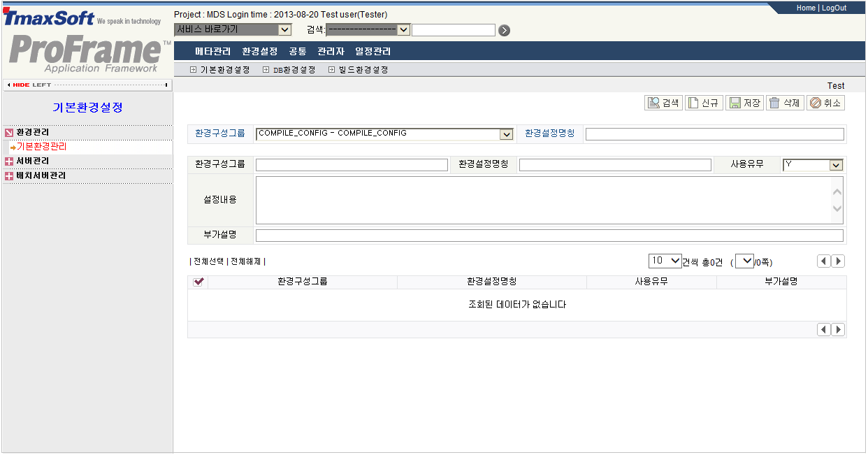Click the round go arrow beside search box
The image size is (868, 455).
[x=504, y=30]
